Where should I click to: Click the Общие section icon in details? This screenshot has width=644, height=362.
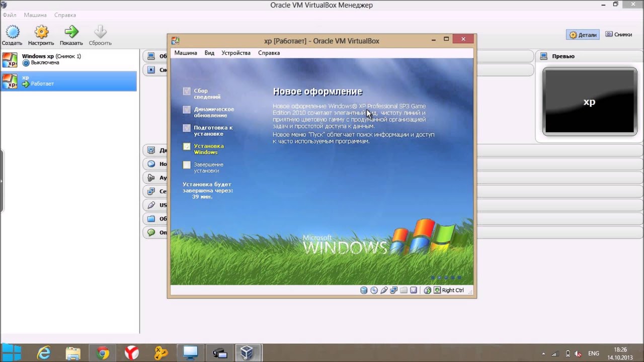(151, 56)
